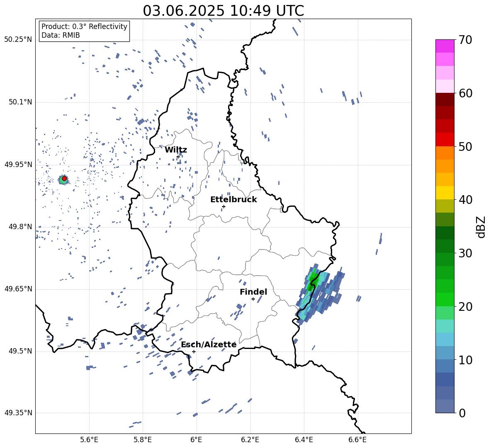Click the 50 value on the colorbar
This screenshot has width=491, height=448.
click(x=465, y=147)
